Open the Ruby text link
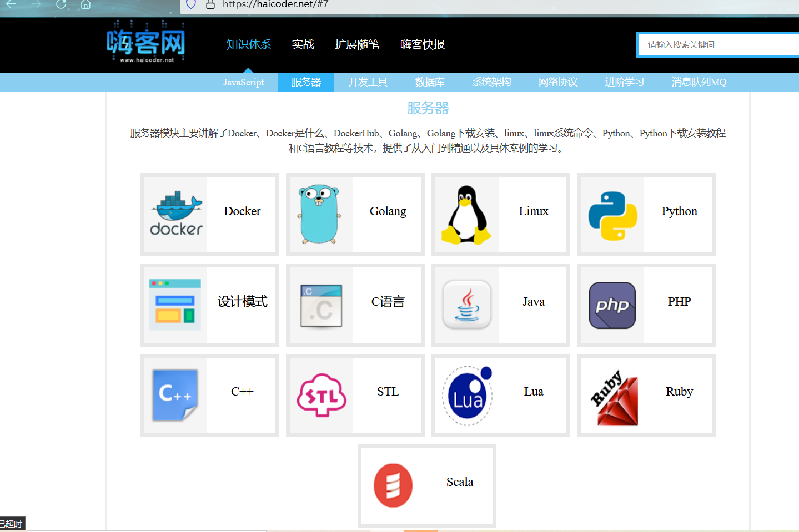 click(680, 392)
